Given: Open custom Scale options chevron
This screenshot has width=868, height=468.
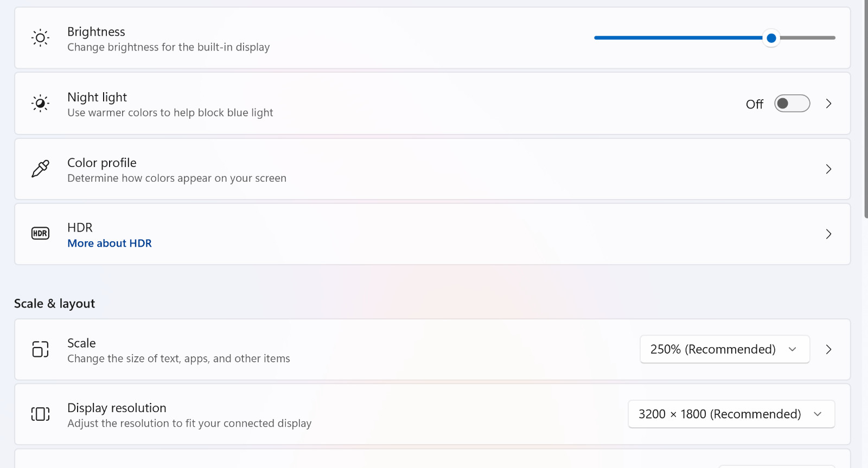Looking at the screenshot, I should pos(828,349).
